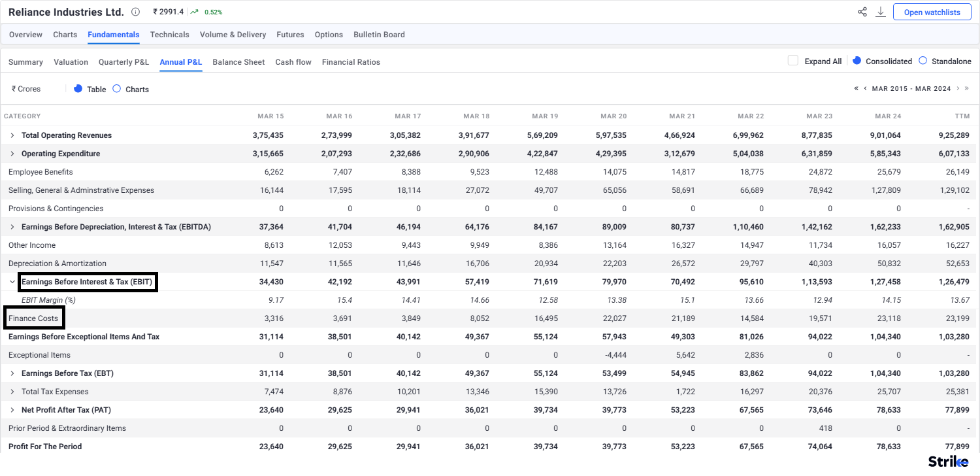Image resolution: width=980 pixels, height=476 pixels.
Task: Click the 418 Prior Period value
Action: coord(826,428)
